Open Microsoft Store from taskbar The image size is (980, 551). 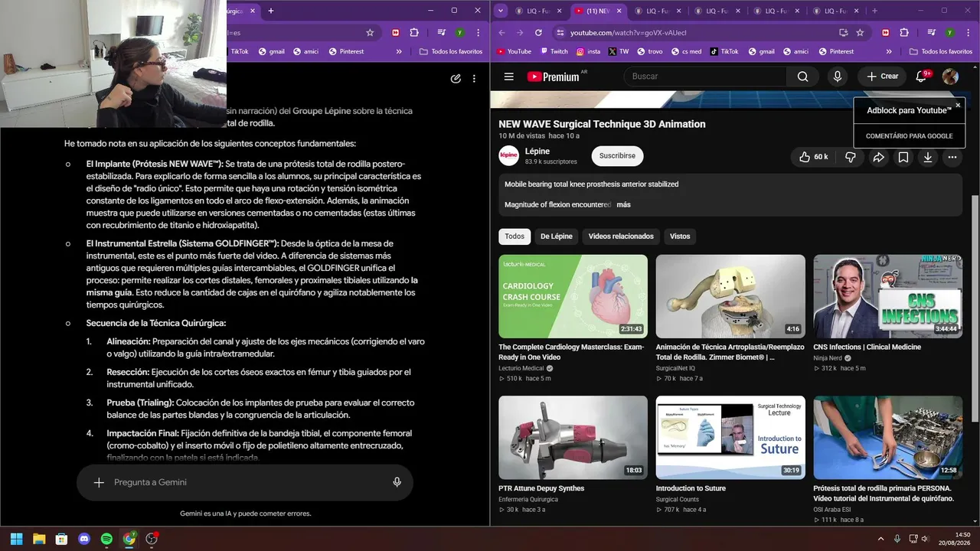click(x=62, y=539)
